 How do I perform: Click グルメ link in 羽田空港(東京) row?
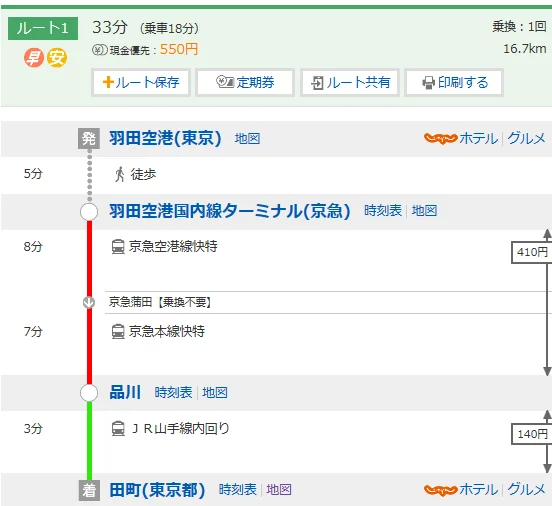526,138
